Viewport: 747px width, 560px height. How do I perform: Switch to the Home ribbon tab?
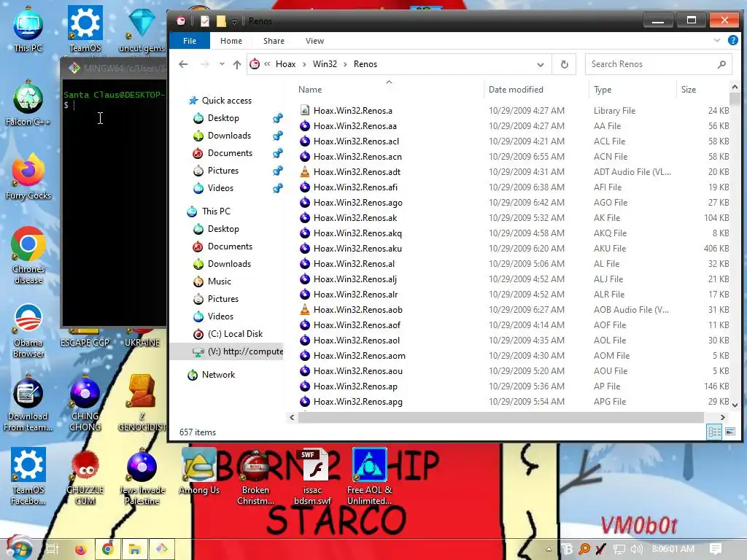pyautogui.click(x=231, y=41)
